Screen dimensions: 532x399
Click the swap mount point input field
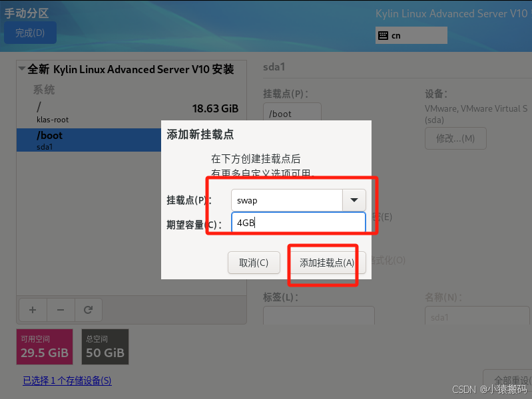287,200
